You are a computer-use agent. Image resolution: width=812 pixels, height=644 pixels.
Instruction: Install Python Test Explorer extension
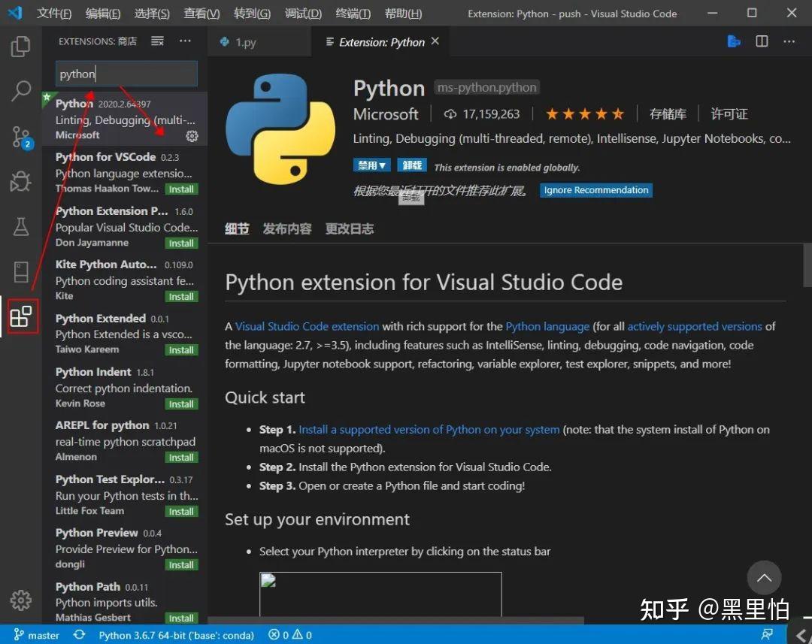181,511
